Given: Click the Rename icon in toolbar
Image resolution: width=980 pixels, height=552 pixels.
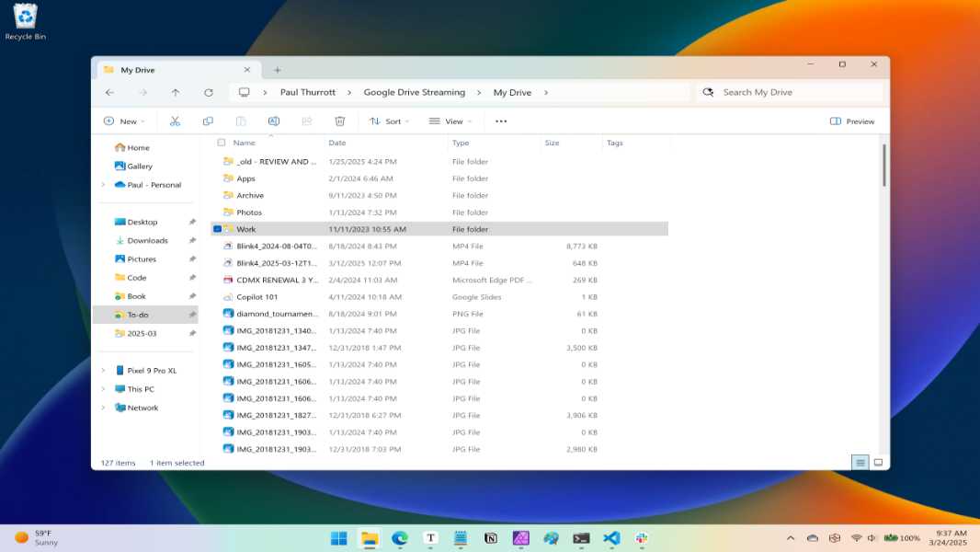Looking at the screenshot, I should point(273,121).
